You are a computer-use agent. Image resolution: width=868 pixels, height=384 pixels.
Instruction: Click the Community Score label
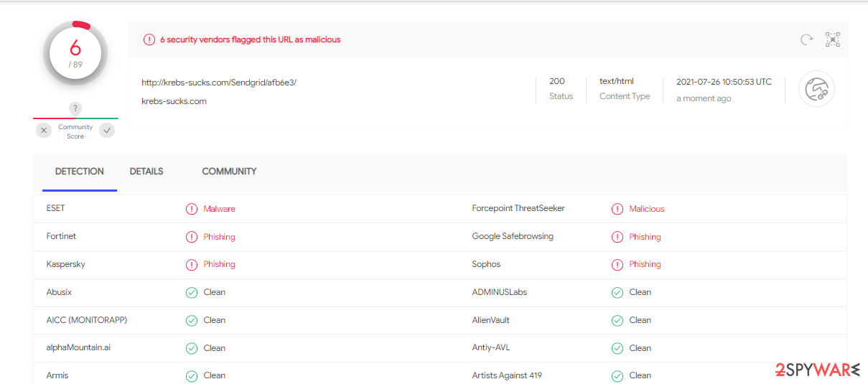tap(75, 131)
